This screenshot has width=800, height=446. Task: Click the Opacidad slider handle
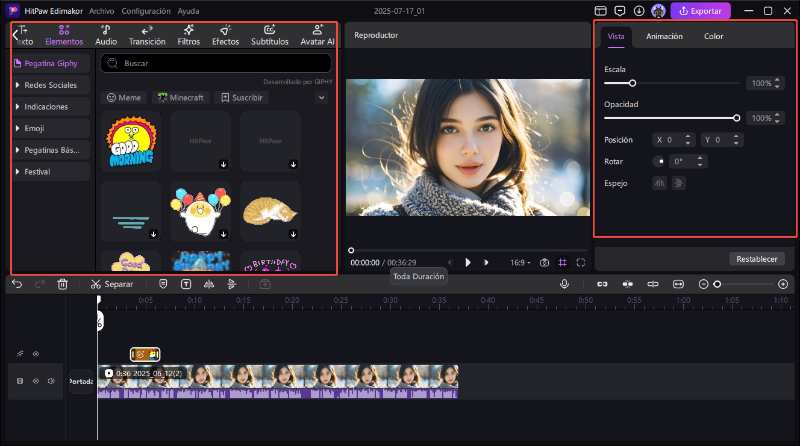737,118
